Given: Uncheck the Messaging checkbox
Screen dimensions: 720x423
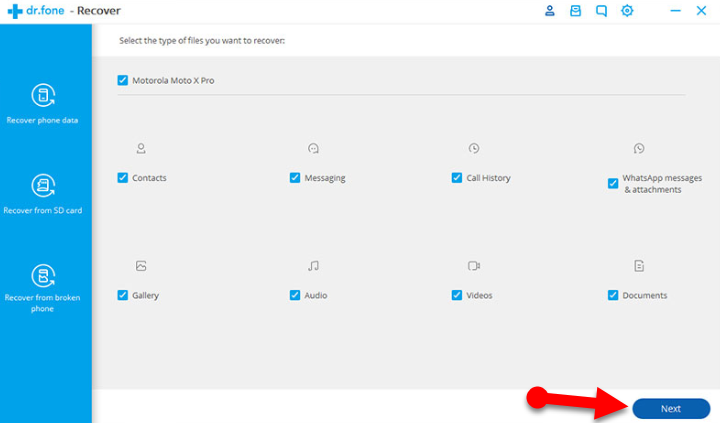Looking at the screenshot, I should point(295,178).
